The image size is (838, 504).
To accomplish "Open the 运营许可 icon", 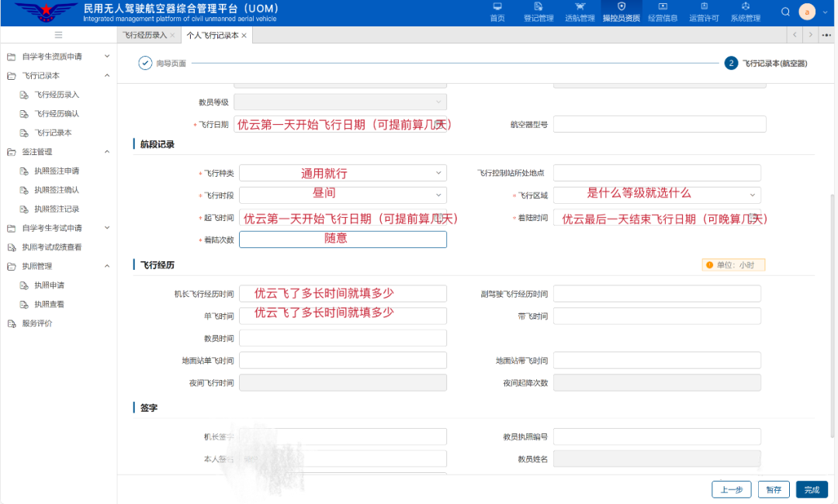I will click(x=704, y=6).
